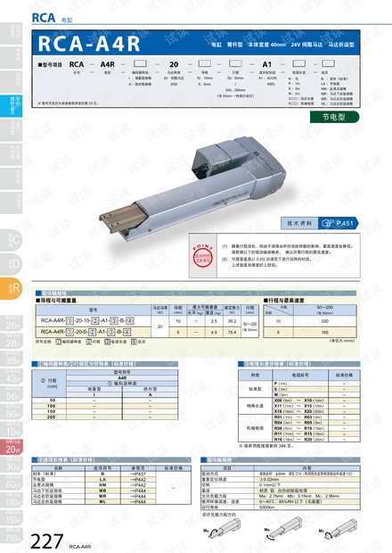The height and width of the screenshot is (553, 392).
Task: Click the 78.4 rated thrust value
Action: 232,332
